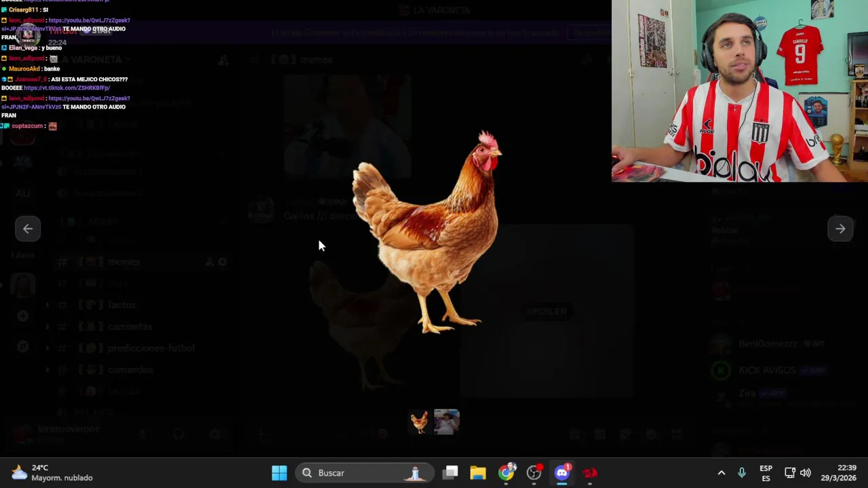Go to the next image with right arrow
This screenshot has width=868, height=488.
840,228
